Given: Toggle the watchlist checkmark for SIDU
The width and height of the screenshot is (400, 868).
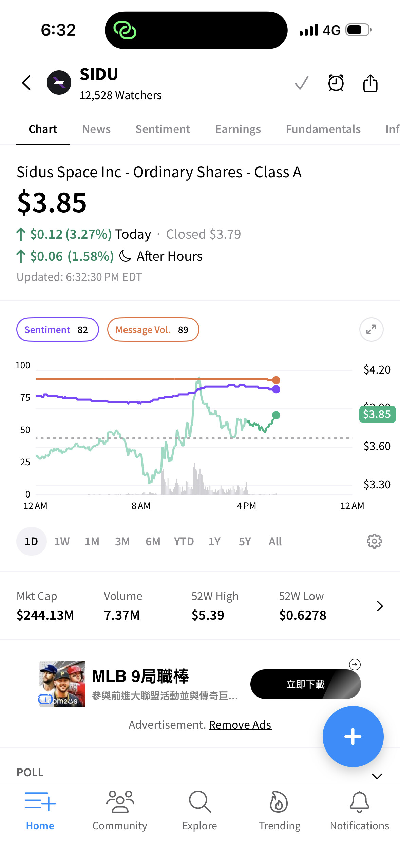Looking at the screenshot, I should tap(301, 83).
